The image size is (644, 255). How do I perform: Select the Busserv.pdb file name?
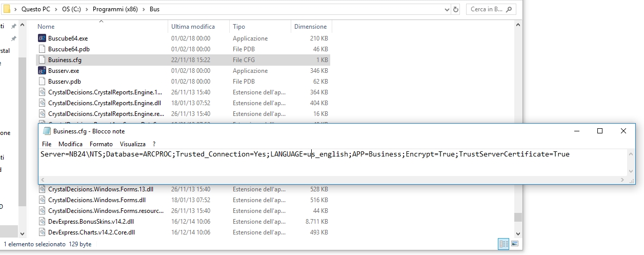[x=65, y=82]
